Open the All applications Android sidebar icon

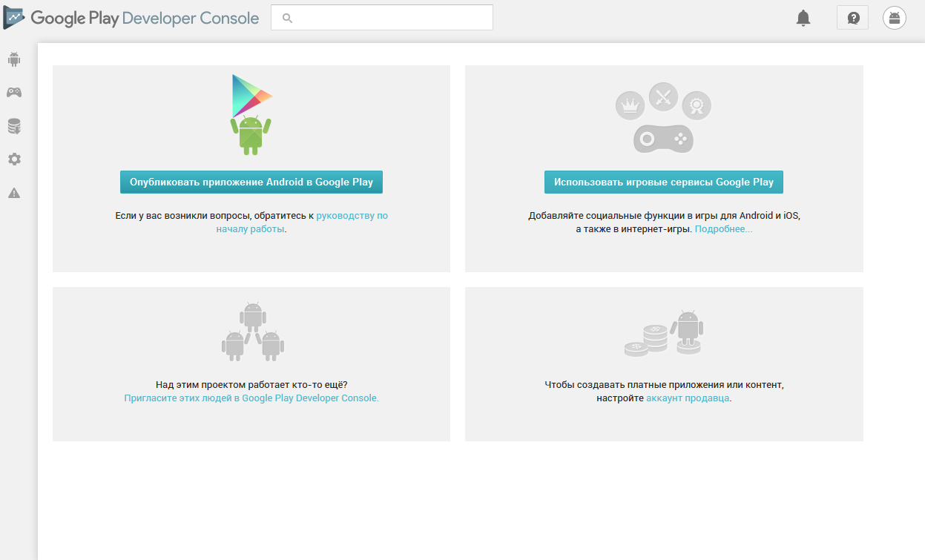(x=14, y=59)
